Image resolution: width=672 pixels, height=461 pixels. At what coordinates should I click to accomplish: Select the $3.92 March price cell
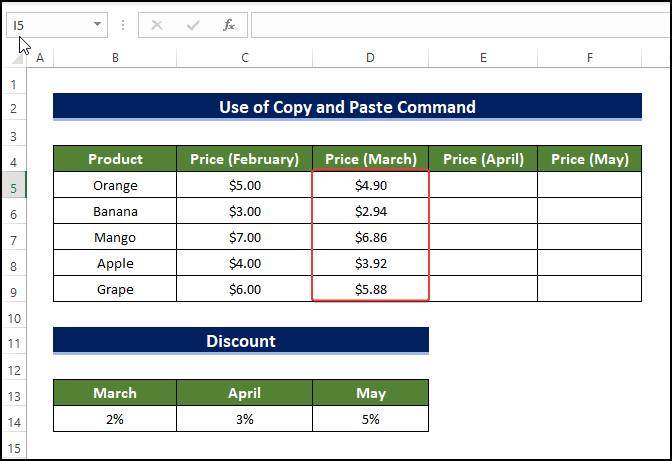pyautogui.click(x=371, y=263)
